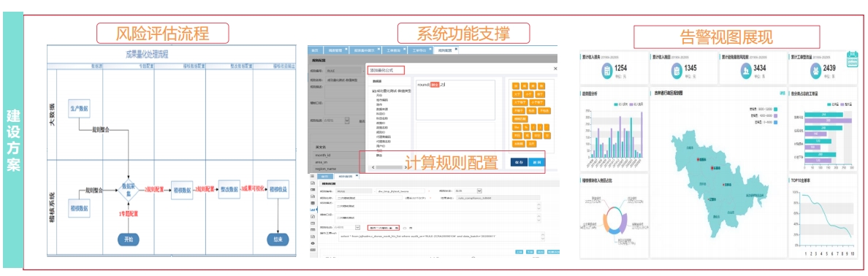The width and height of the screenshot is (868, 276).
Task: Click the 系统功能支撑 heading
Action: pyautogui.click(x=463, y=33)
